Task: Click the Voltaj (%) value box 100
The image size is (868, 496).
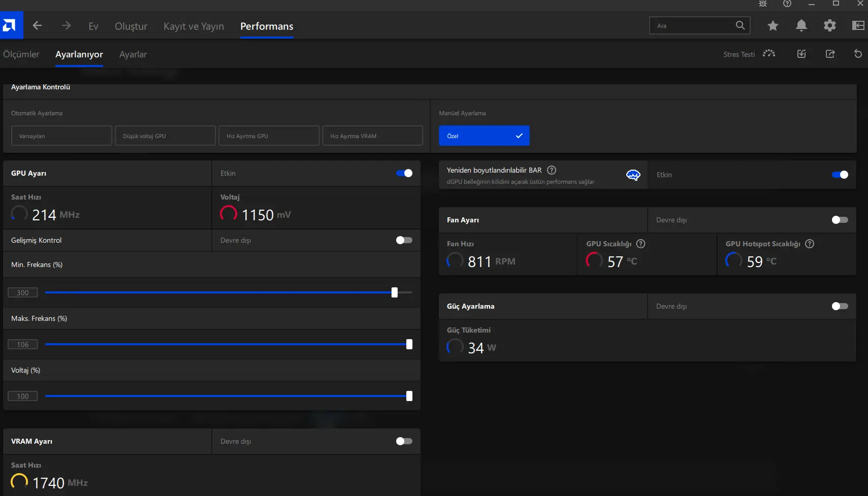Action: pos(23,396)
